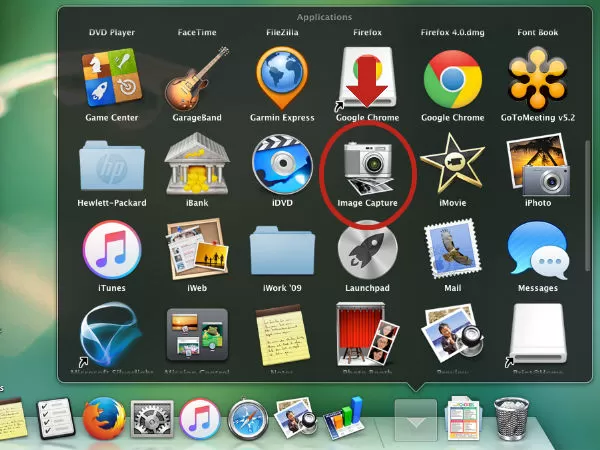Click Safari in the Dock
This screenshot has width=600, height=450.
pyautogui.click(x=246, y=417)
